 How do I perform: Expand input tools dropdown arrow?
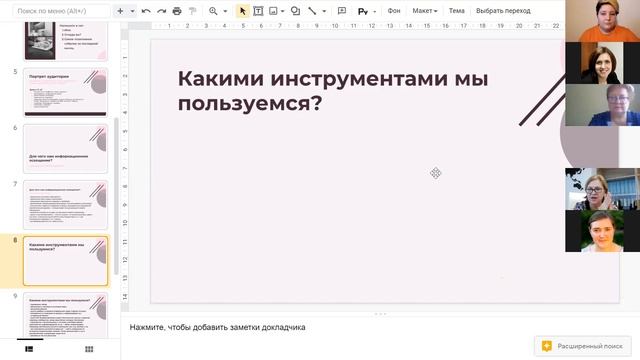click(375, 11)
